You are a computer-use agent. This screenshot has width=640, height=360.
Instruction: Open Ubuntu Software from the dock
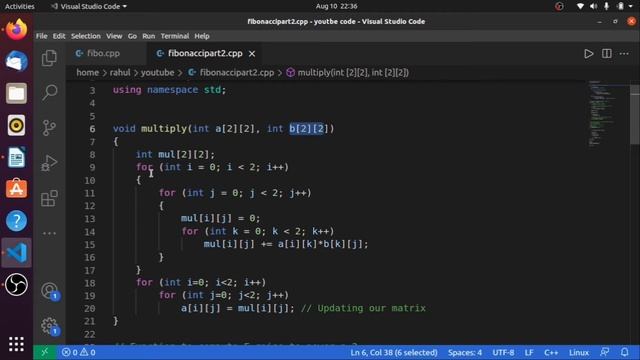16,189
